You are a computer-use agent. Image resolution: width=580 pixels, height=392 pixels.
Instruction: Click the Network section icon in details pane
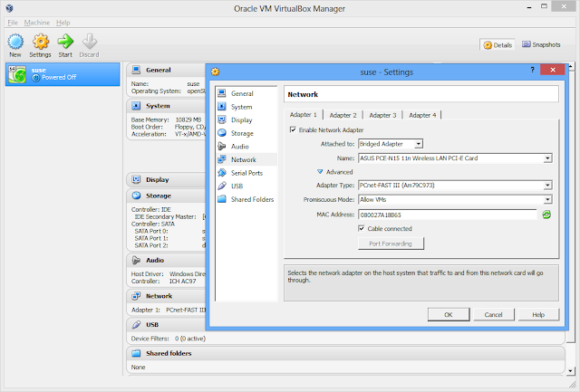pos(136,296)
